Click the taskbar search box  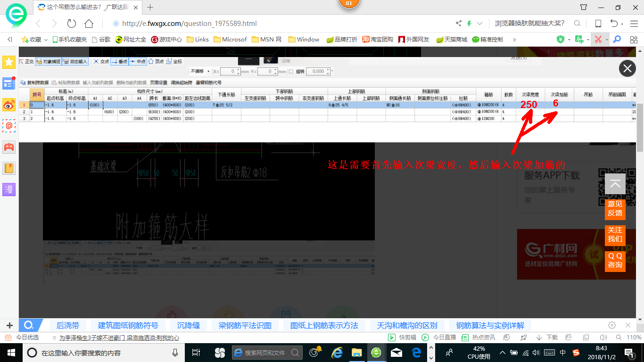point(104,353)
